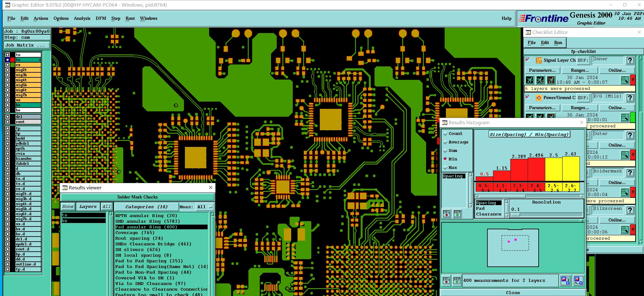Viewport: 644px width, 296px height.
Task: Open the Size(Spacing) / Min(Spacing) selector
Action: pyautogui.click(x=529, y=134)
